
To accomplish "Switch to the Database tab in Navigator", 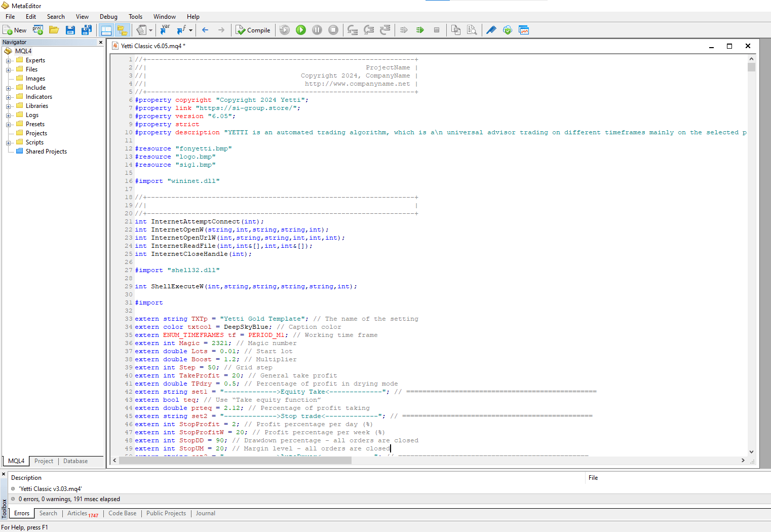I will tap(75, 461).
